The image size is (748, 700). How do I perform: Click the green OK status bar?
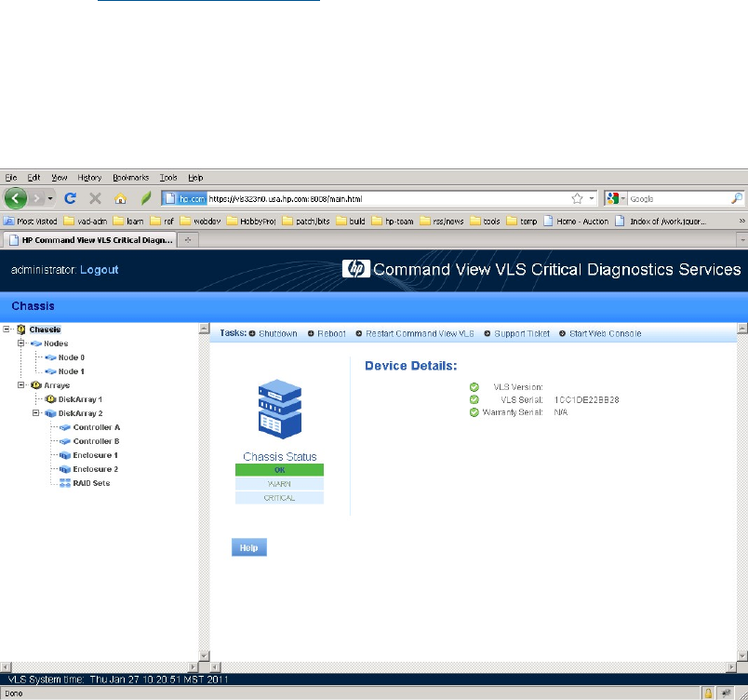click(x=279, y=470)
